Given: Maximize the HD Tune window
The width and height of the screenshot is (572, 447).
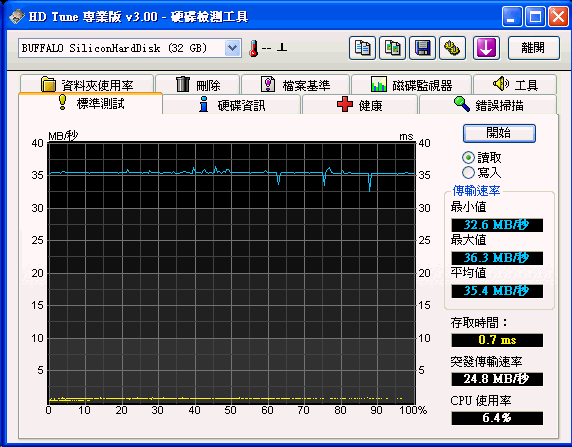Looking at the screenshot, I should (535, 16).
